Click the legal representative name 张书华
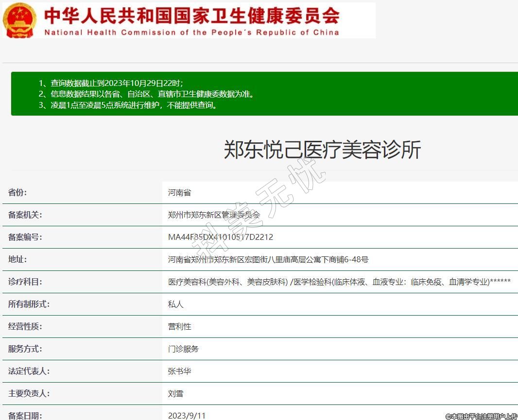The height and width of the screenshot is (420, 518). [x=179, y=371]
